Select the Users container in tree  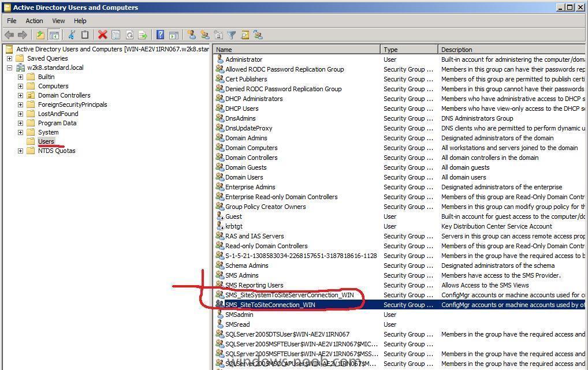46,141
